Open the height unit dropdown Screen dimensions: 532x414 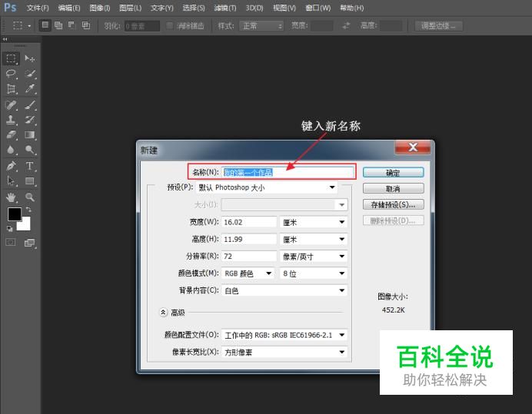[313, 240]
